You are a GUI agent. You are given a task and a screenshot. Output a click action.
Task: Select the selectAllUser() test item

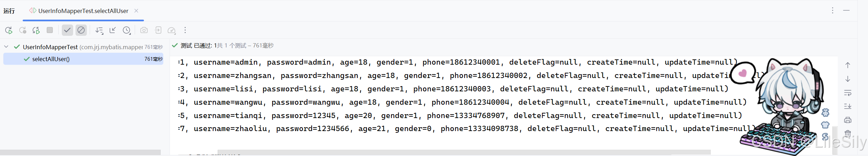tap(83, 59)
